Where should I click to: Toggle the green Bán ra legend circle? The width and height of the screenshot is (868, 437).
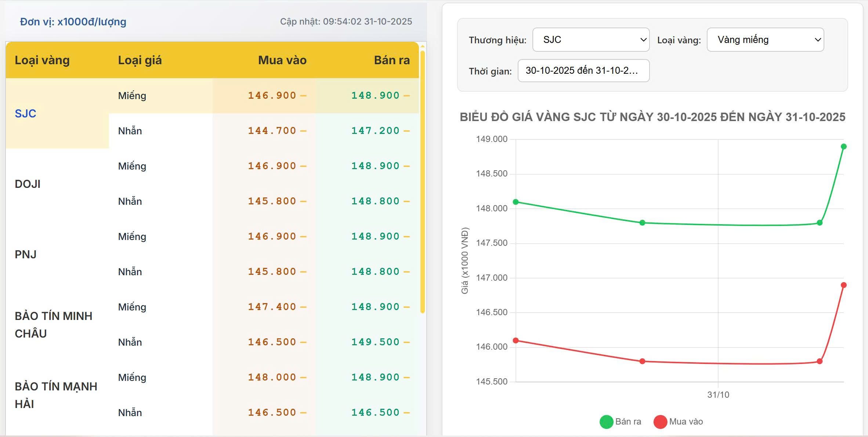[606, 422]
